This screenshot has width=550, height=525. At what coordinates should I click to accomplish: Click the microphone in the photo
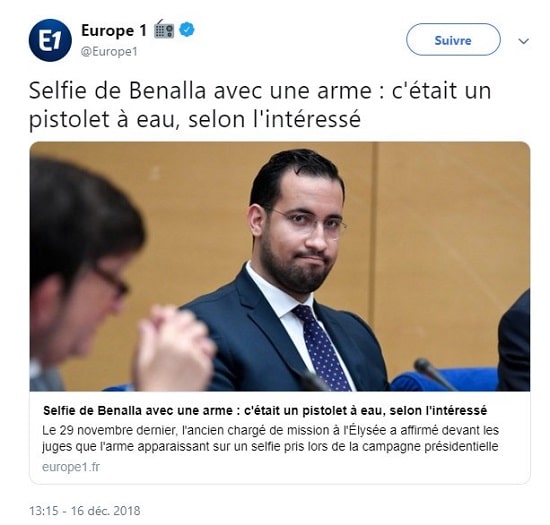pos(434,374)
